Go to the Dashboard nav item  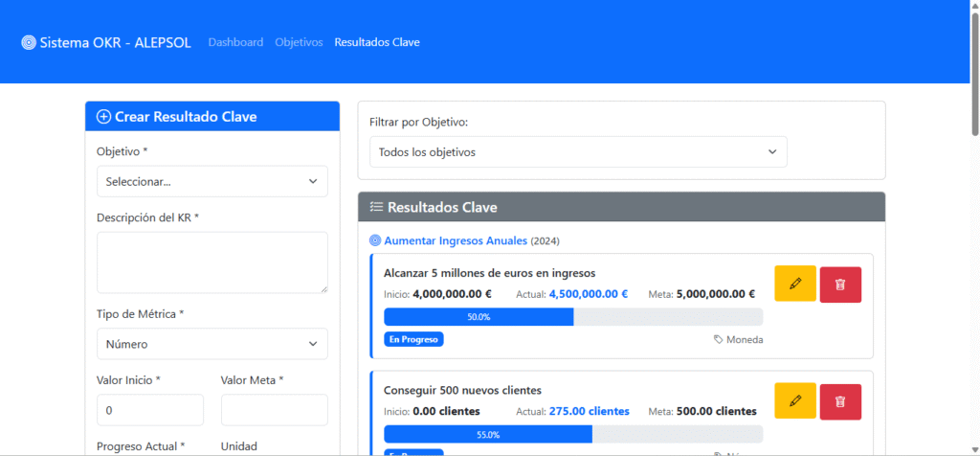(235, 42)
